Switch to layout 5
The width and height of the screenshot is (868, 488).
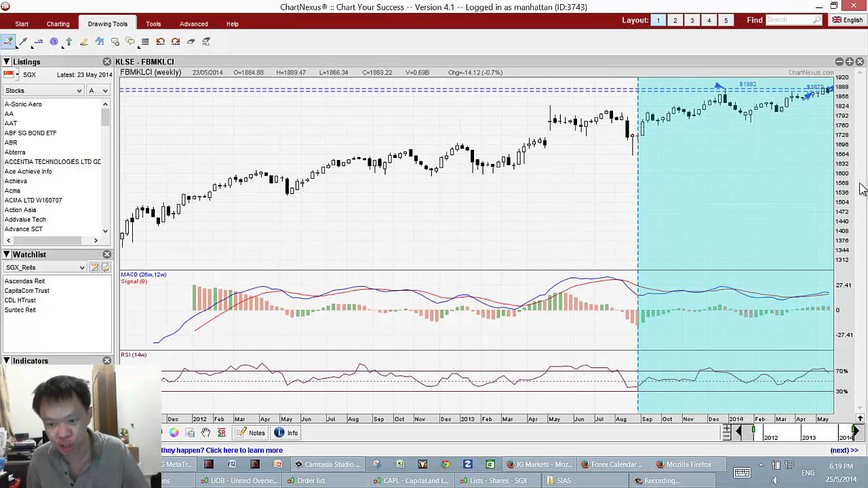pos(726,20)
